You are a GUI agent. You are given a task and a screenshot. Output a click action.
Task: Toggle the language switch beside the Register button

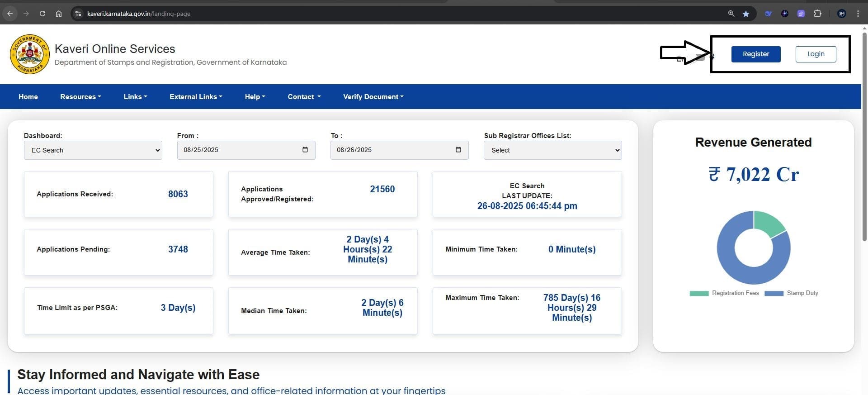[700, 57]
